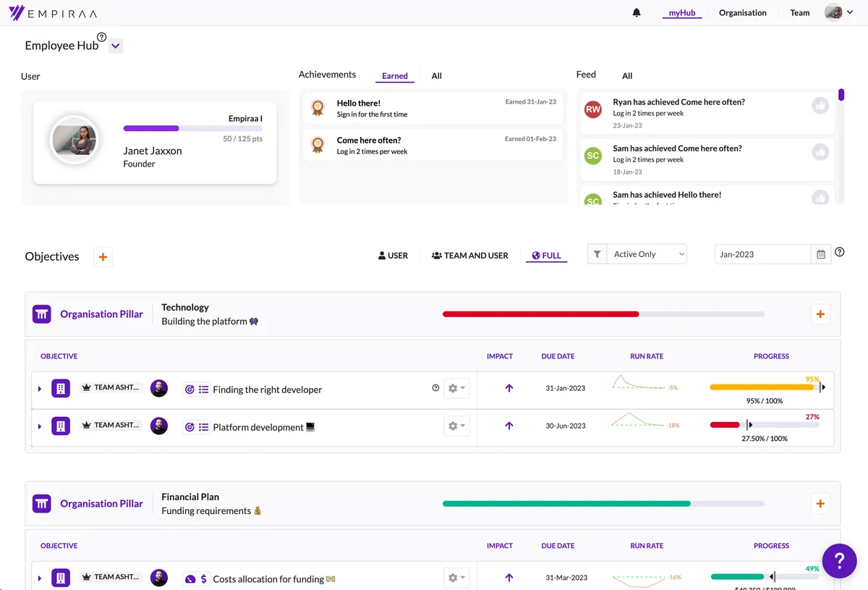Open the notifications bell
Image resolution: width=868 pixels, height=590 pixels.
pyautogui.click(x=637, y=12)
